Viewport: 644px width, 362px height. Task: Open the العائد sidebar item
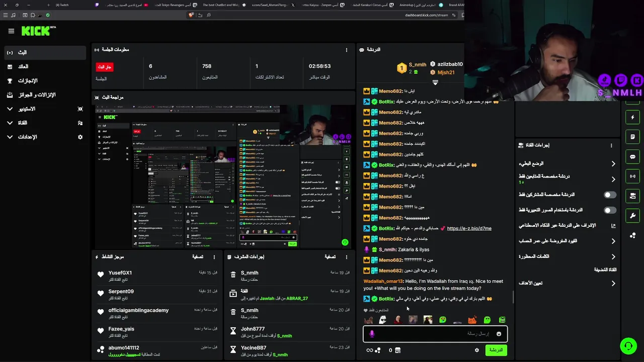(x=45, y=66)
